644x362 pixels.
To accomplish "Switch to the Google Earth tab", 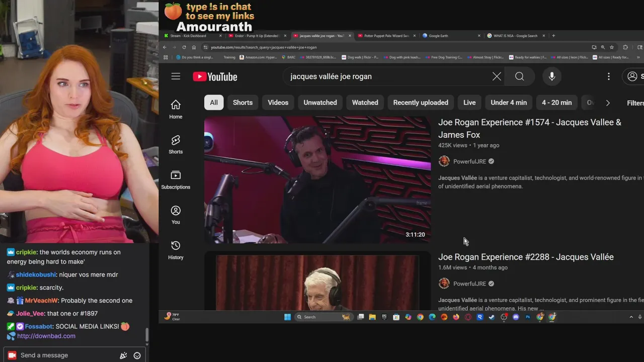I will point(451,36).
